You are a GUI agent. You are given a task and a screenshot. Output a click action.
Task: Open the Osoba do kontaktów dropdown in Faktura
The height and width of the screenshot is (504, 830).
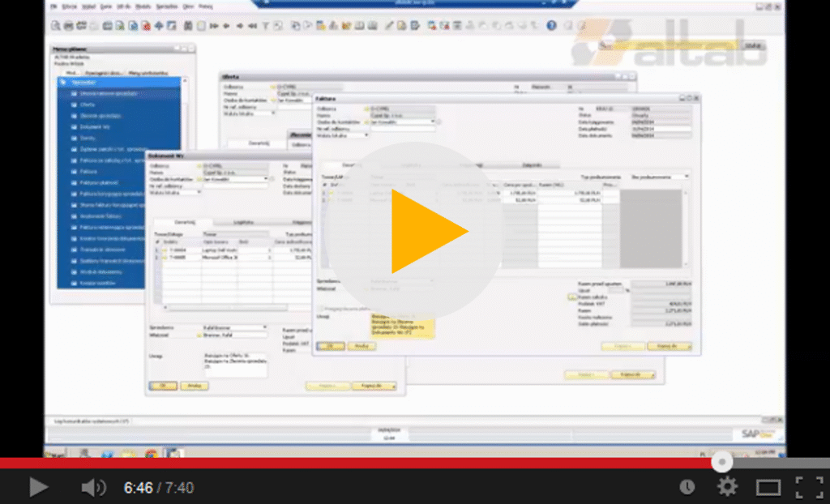(x=432, y=122)
